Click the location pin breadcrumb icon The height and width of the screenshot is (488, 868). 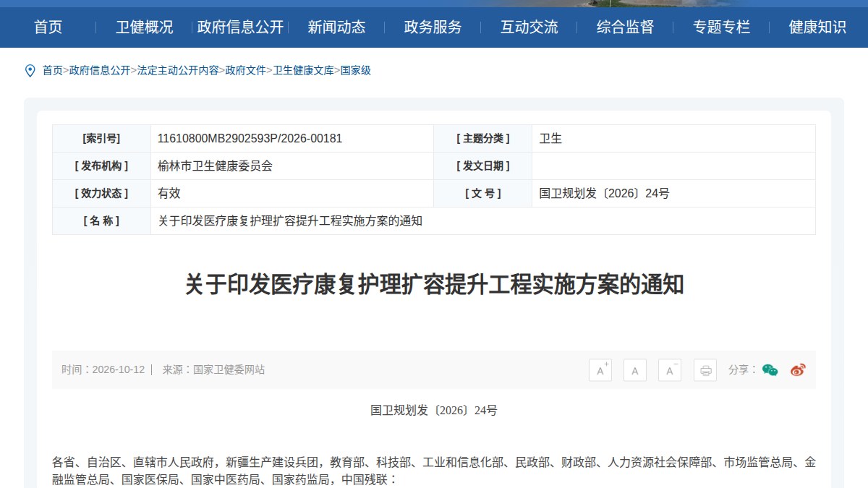[30, 71]
